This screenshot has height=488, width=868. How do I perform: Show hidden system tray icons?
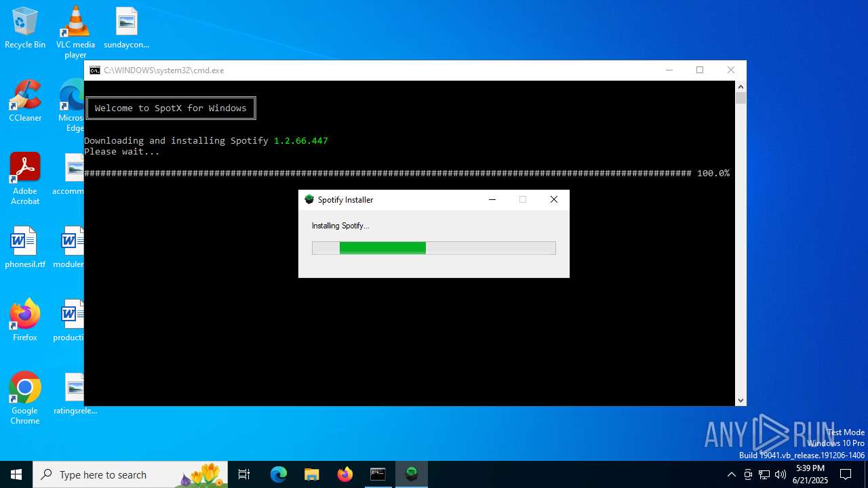click(x=731, y=474)
